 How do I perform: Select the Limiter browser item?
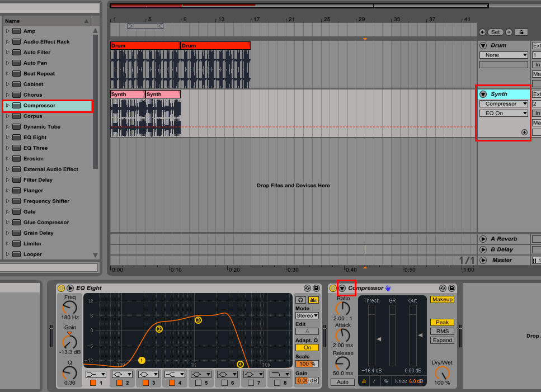point(32,244)
